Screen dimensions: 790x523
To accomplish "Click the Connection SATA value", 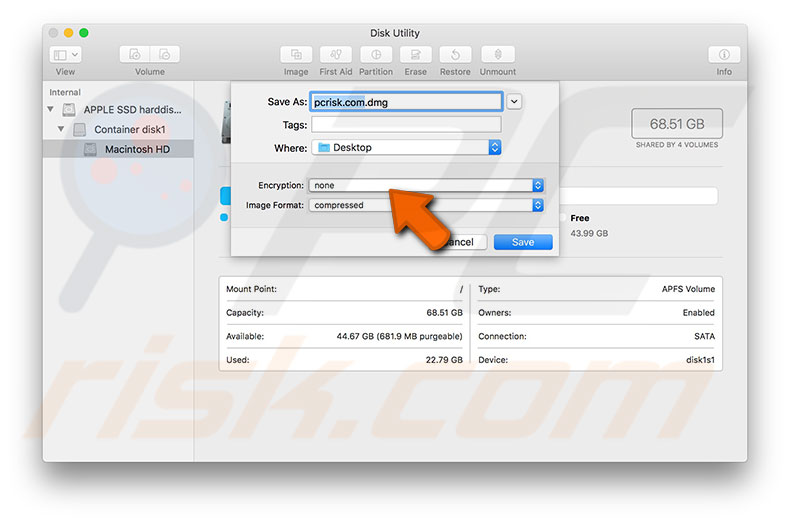I will pyautogui.click(x=704, y=336).
